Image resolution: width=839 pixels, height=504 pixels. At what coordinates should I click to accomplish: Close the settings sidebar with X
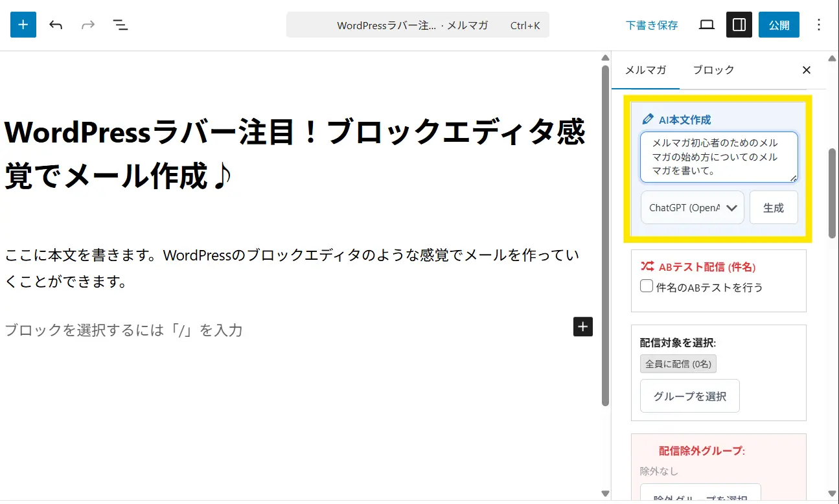coord(807,70)
